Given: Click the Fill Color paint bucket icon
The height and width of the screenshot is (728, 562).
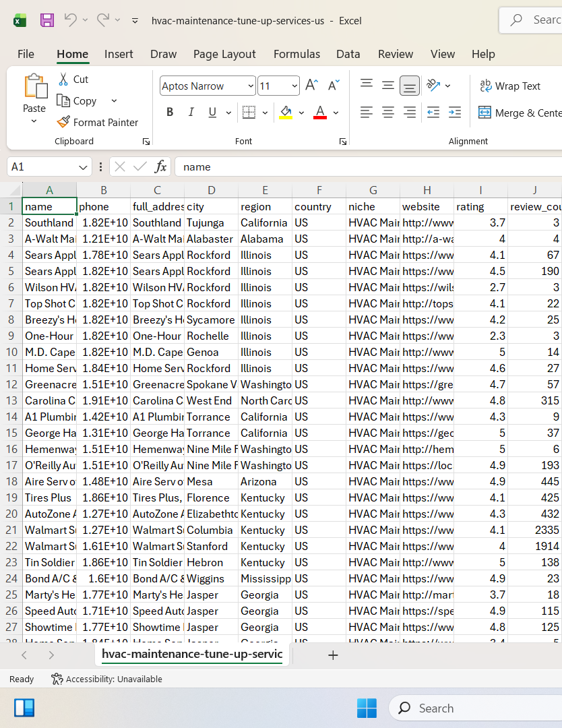Looking at the screenshot, I should click(286, 112).
